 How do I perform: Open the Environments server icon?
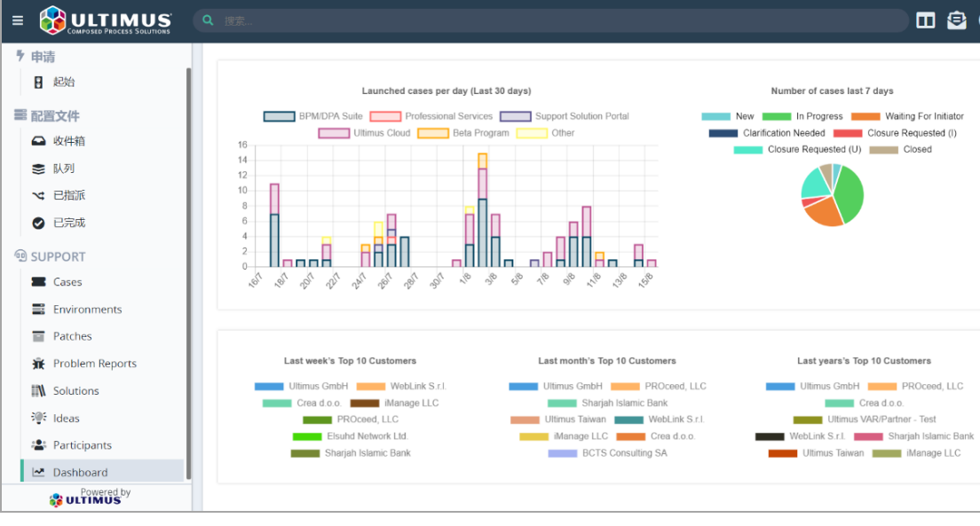click(x=38, y=310)
